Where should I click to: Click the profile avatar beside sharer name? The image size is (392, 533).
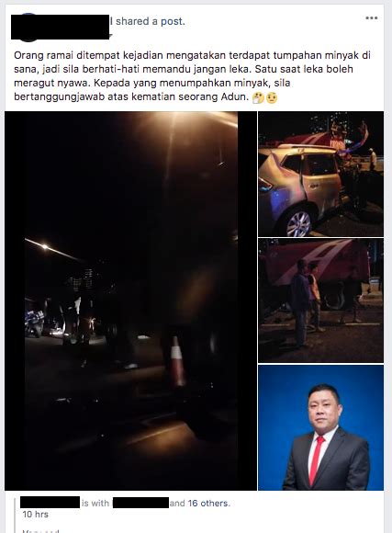(x=28, y=28)
